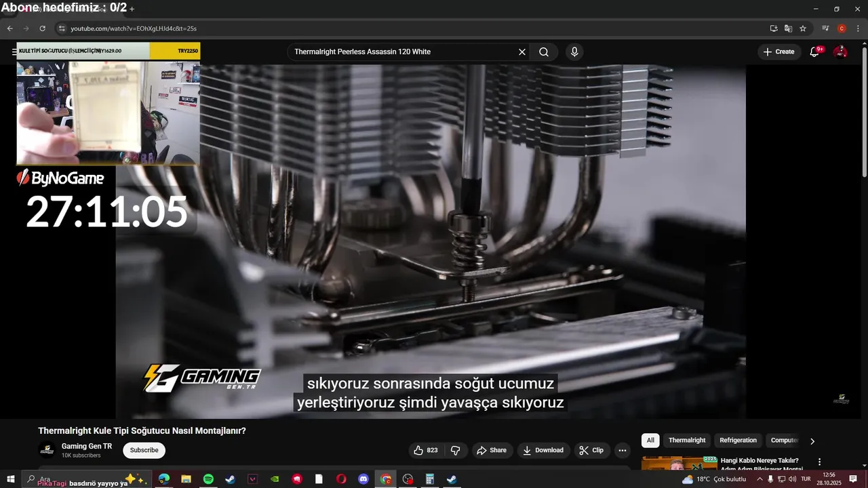Subscribe to Gaming Gen TR

click(x=144, y=450)
